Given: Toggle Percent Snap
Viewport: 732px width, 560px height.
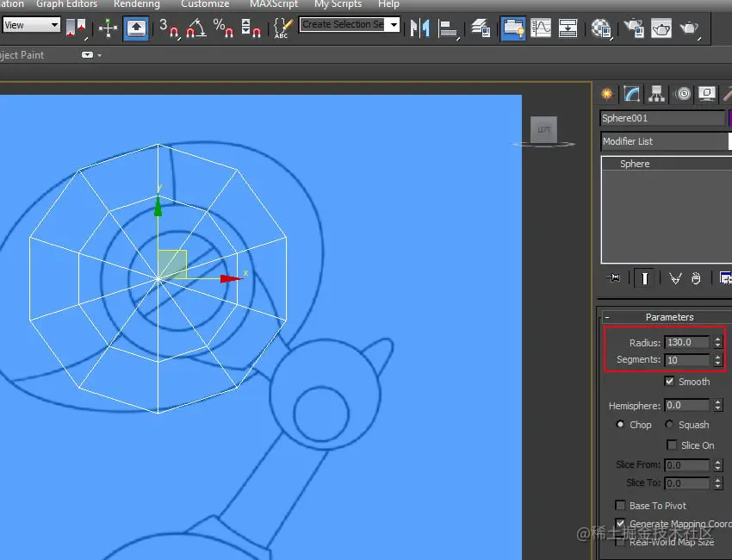Looking at the screenshot, I should 223,28.
